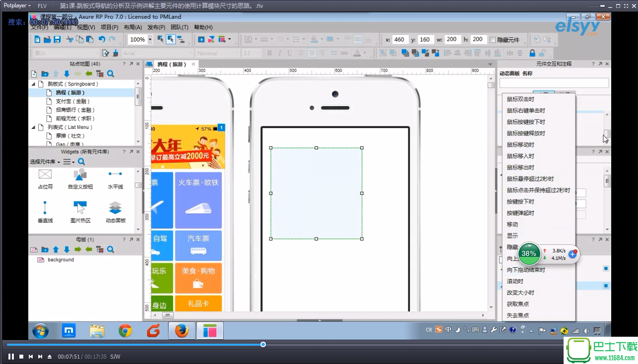638x364 pixels.
Task: Click the Paste clipboard icon
Action: (90, 39)
